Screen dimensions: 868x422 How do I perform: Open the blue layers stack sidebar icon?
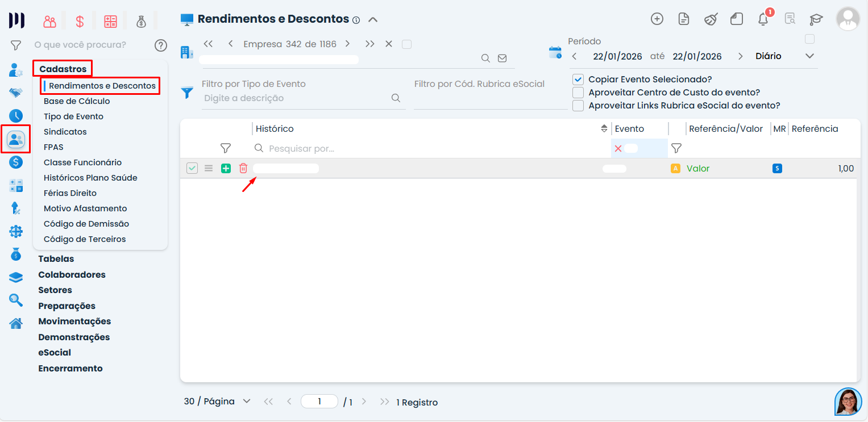(x=16, y=277)
